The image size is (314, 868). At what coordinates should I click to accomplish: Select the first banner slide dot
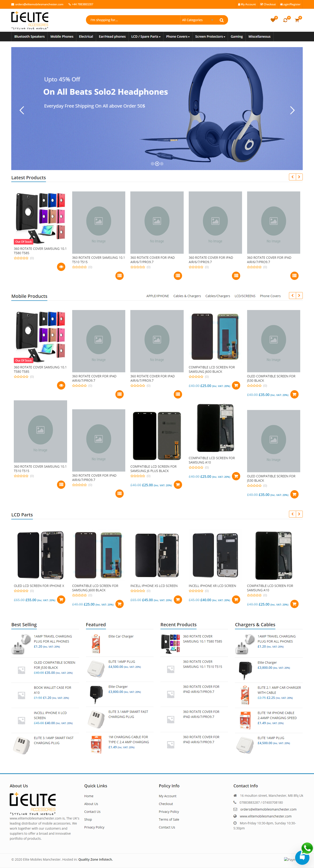pos(152,164)
